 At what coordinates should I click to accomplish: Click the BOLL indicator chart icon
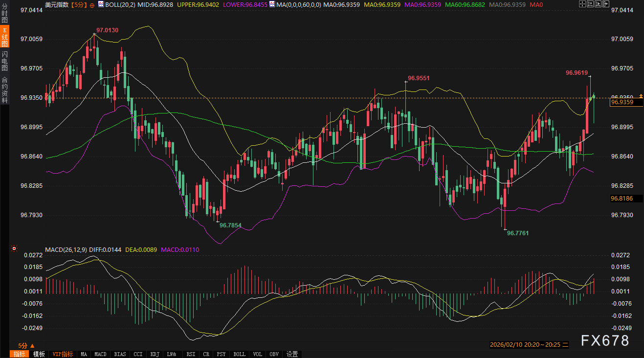click(101, 4)
